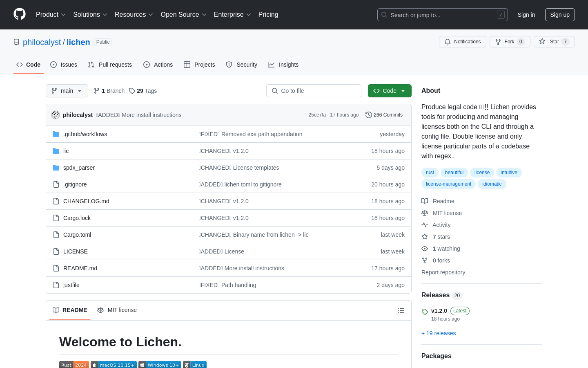Click the Windows 10+ badge
Image resolution: width=588 pixels, height=368 pixels.
[160, 365]
